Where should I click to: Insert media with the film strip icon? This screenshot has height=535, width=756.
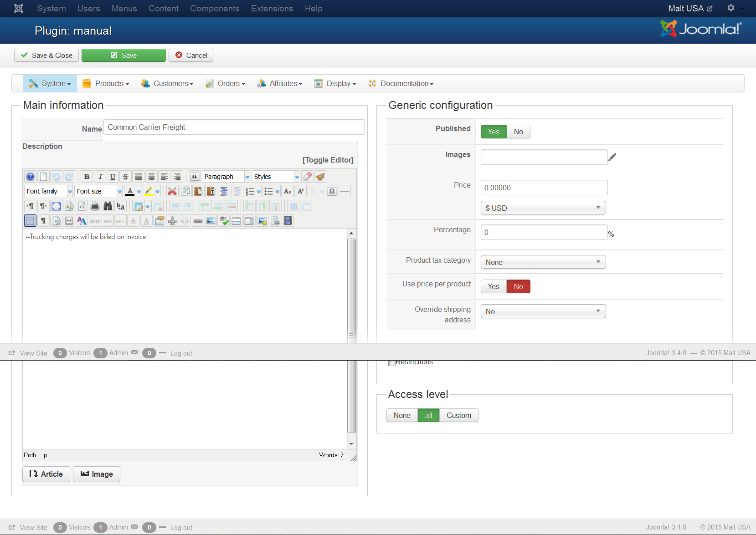click(x=288, y=221)
